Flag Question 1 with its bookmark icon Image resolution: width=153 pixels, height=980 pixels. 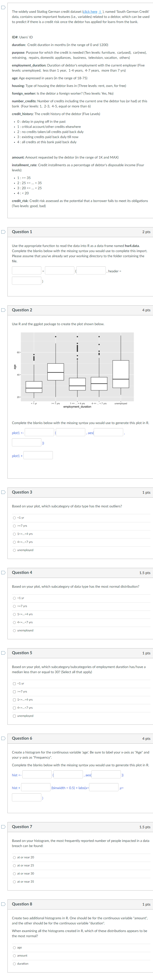coord(3,232)
